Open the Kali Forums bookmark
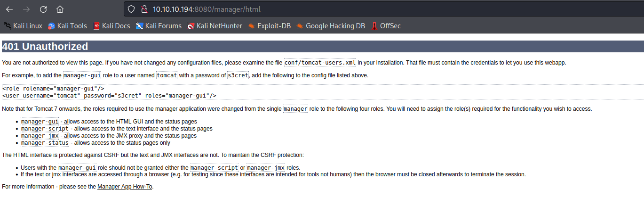Screen dimensions: 644x214 [x=159, y=26]
